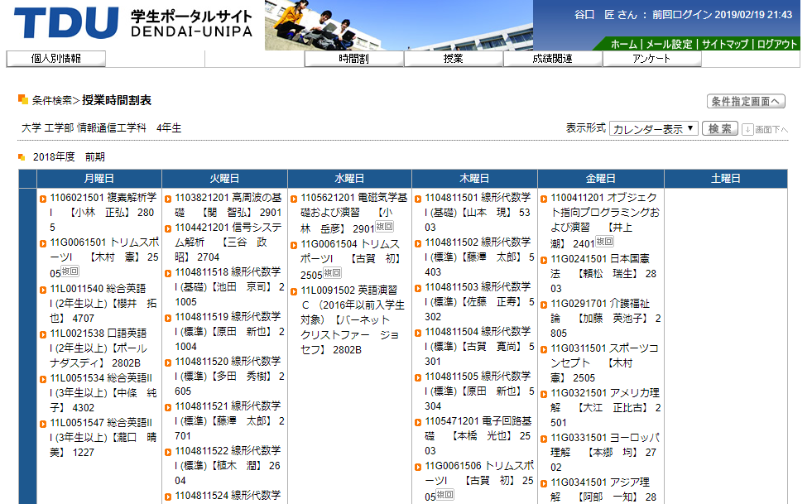Open the アンケート menu
The image size is (812, 504).
pyautogui.click(x=652, y=59)
